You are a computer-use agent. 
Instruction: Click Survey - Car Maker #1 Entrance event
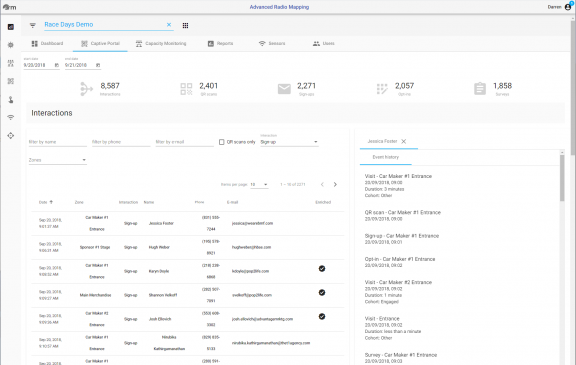401,355
